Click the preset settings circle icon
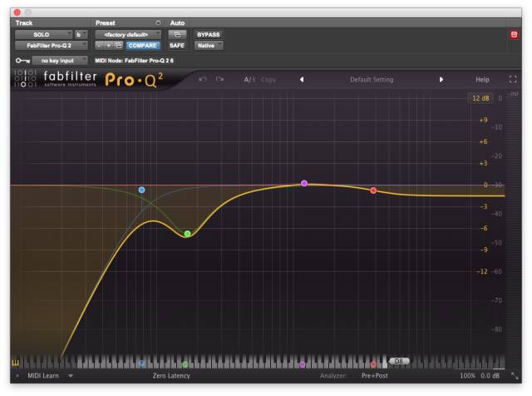 click(158, 22)
